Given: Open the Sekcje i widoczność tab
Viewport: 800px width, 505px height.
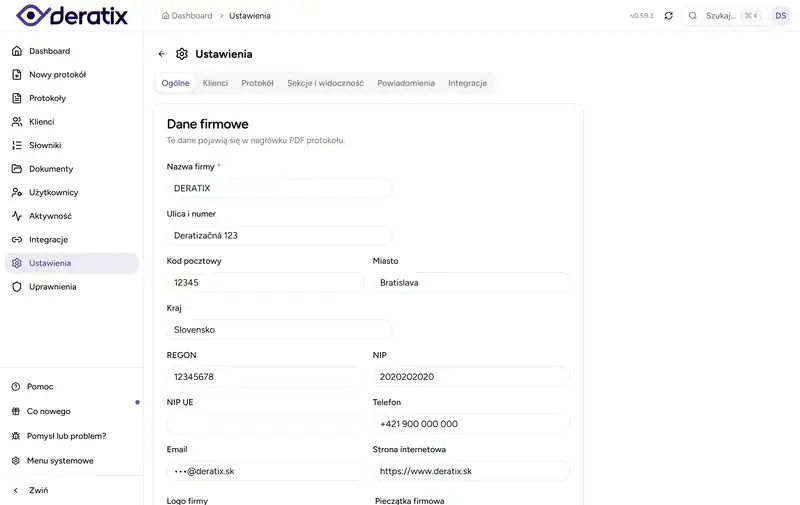Looking at the screenshot, I should pyautogui.click(x=326, y=83).
